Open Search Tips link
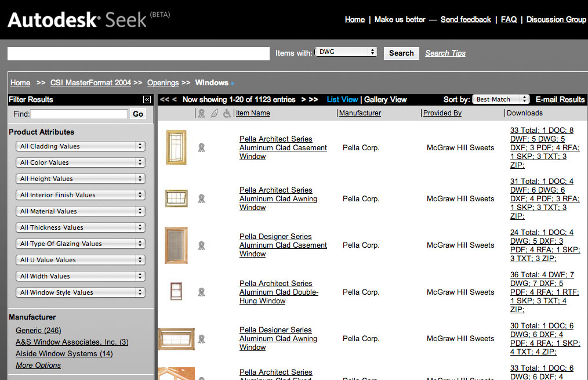Image resolution: width=588 pixels, height=380 pixels. point(445,53)
